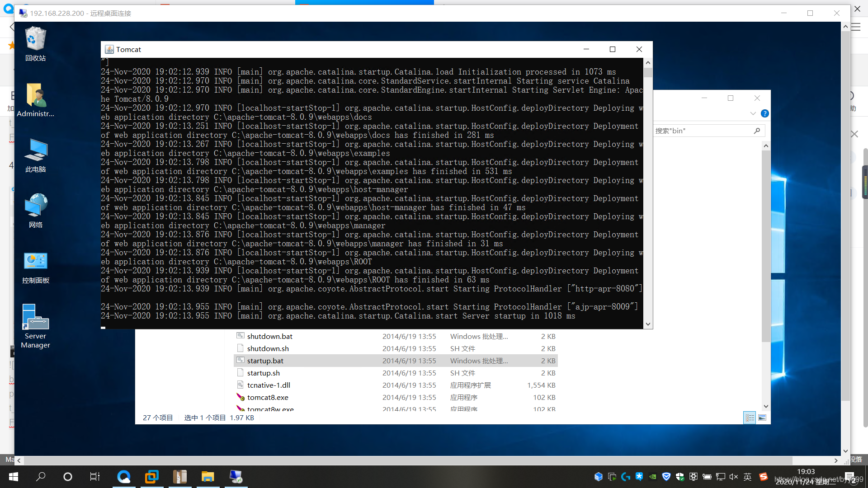Click the taskbar clock showing 19:03
The image size is (868, 488).
click(806, 471)
